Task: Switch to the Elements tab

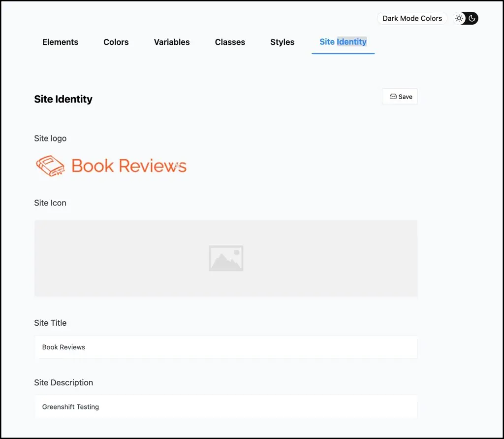Action: [60, 42]
